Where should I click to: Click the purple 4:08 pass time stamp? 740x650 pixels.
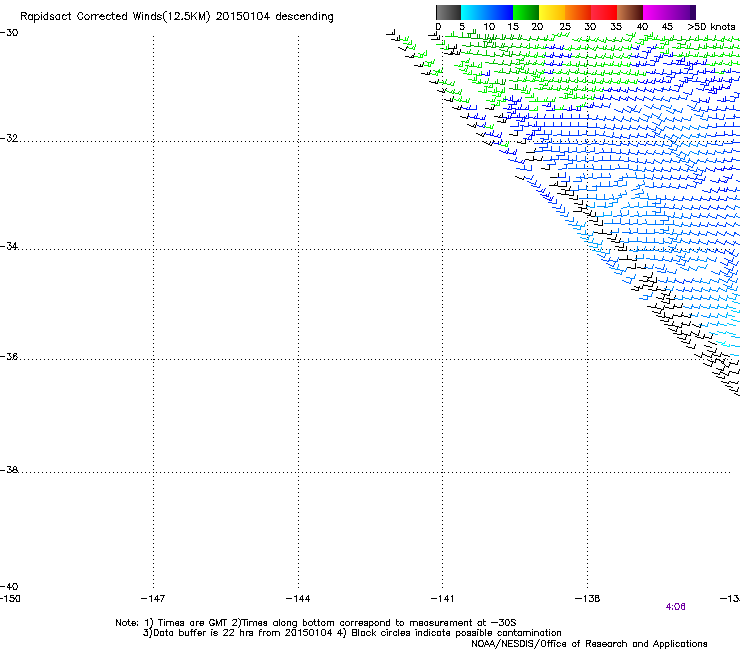675,607
